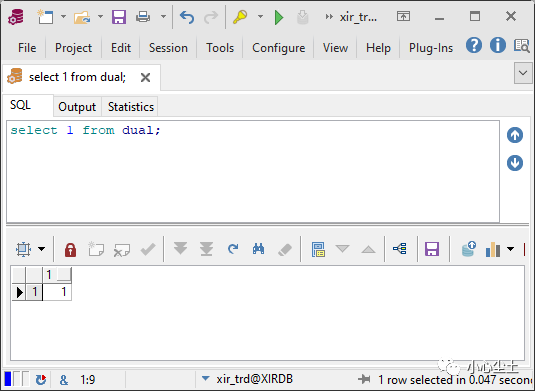Click the Break execution icon

tap(302, 17)
